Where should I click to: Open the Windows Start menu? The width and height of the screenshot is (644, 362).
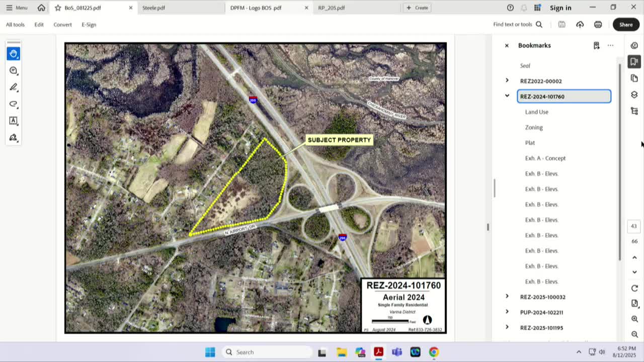click(x=210, y=352)
